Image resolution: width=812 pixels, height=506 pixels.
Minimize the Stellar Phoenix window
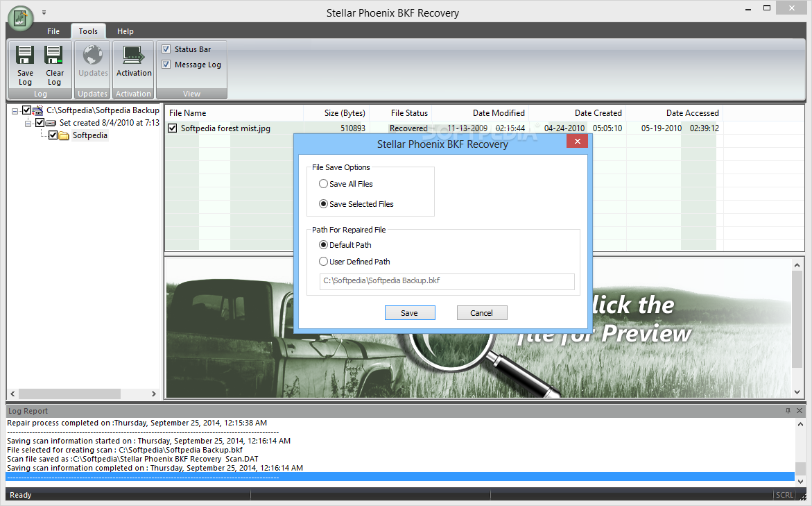(x=748, y=9)
